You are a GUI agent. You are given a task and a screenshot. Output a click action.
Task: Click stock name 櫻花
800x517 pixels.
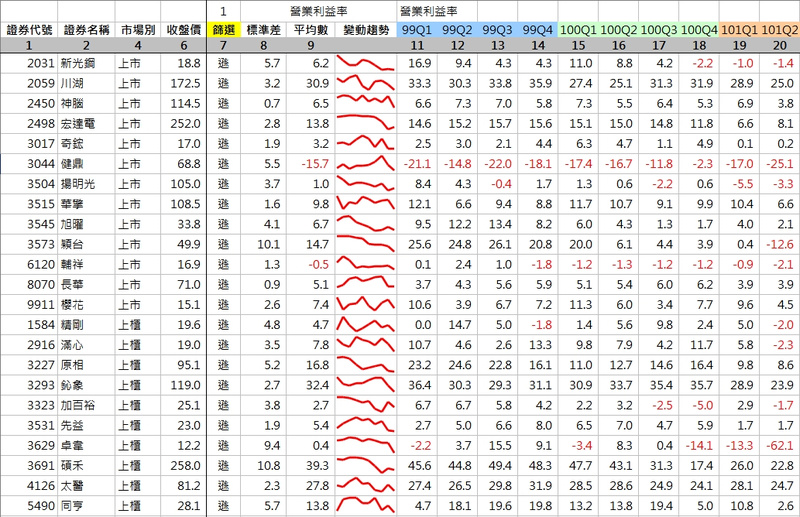pyautogui.click(x=72, y=305)
